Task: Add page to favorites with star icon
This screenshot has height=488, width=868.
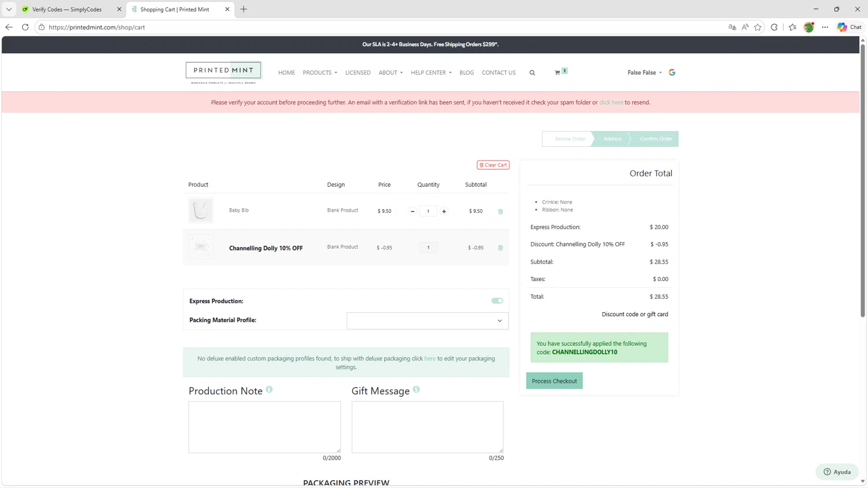Action: coord(757,27)
